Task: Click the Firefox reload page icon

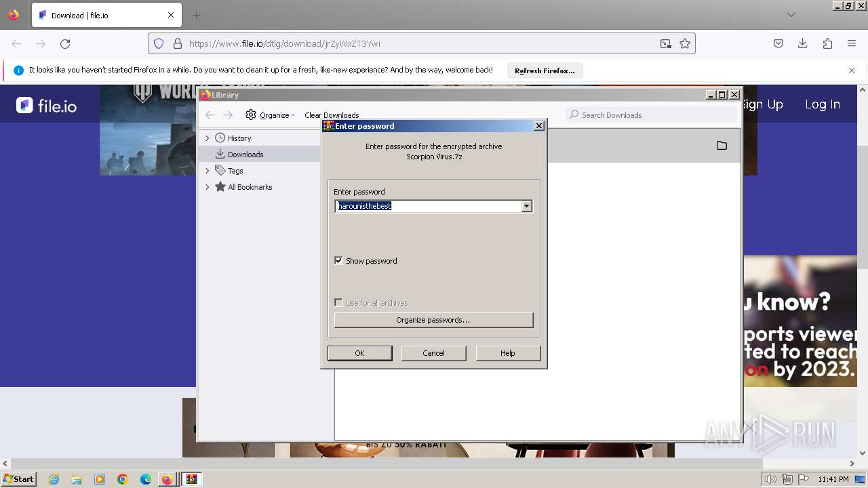Action: point(65,43)
